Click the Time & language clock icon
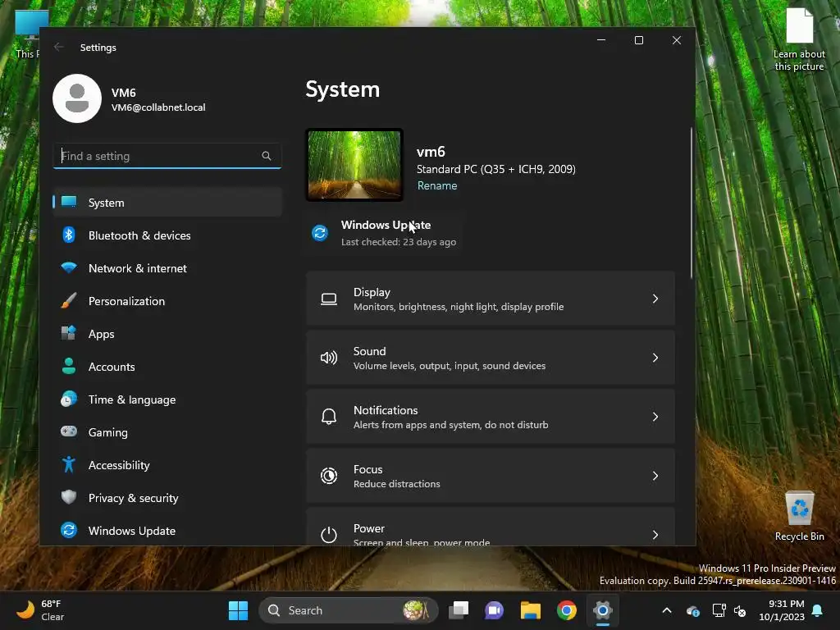The height and width of the screenshot is (630, 840). pos(69,399)
